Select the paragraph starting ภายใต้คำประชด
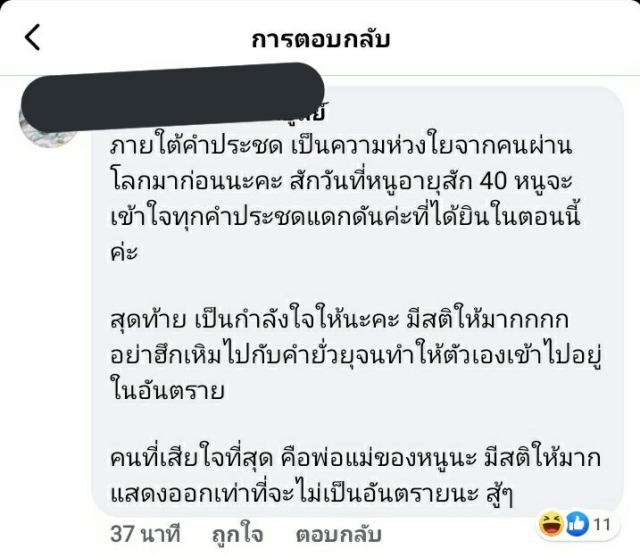The width and height of the screenshot is (640, 557). point(345,199)
